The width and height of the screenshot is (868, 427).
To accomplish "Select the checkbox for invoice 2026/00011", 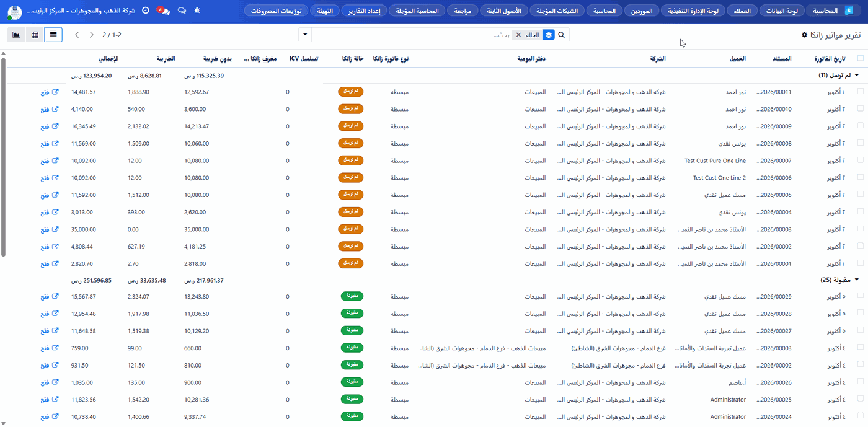I will click(x=860, y=91).
